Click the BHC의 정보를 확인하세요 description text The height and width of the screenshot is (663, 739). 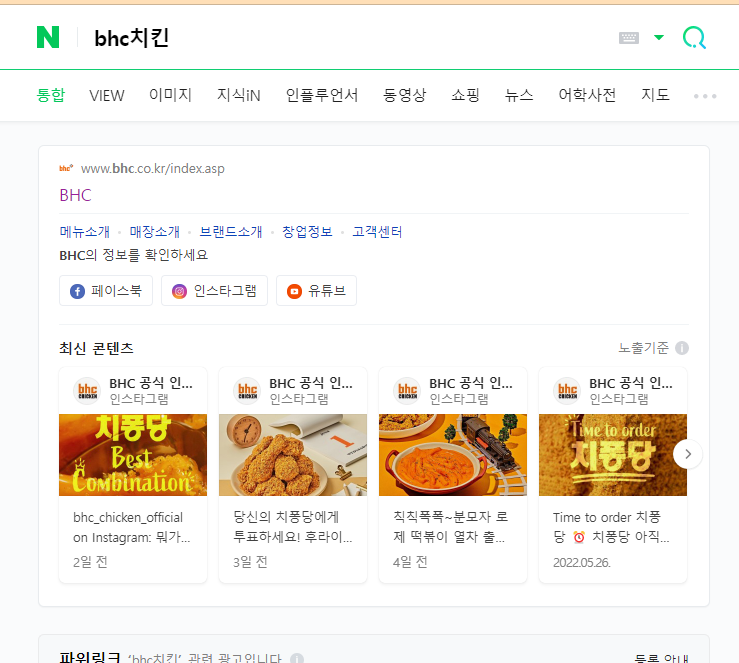[133, 255]
